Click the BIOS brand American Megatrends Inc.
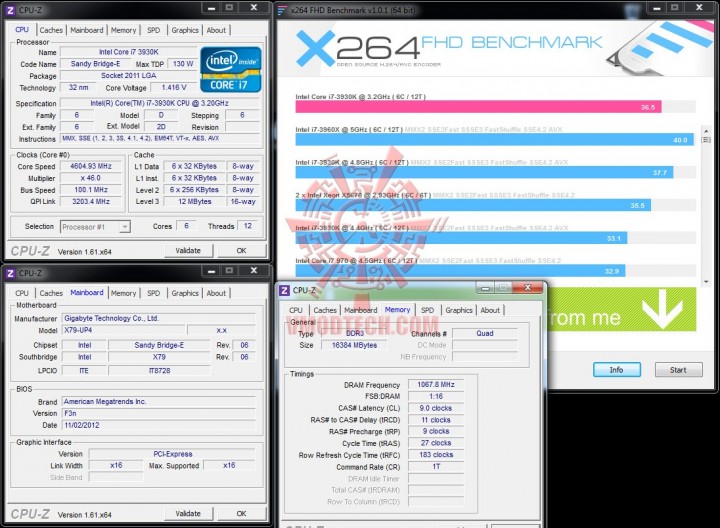 159,401
